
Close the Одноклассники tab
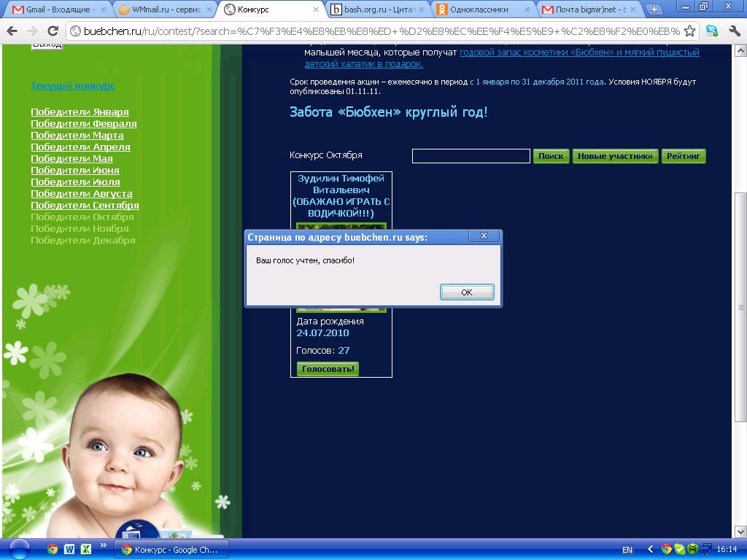527,9
